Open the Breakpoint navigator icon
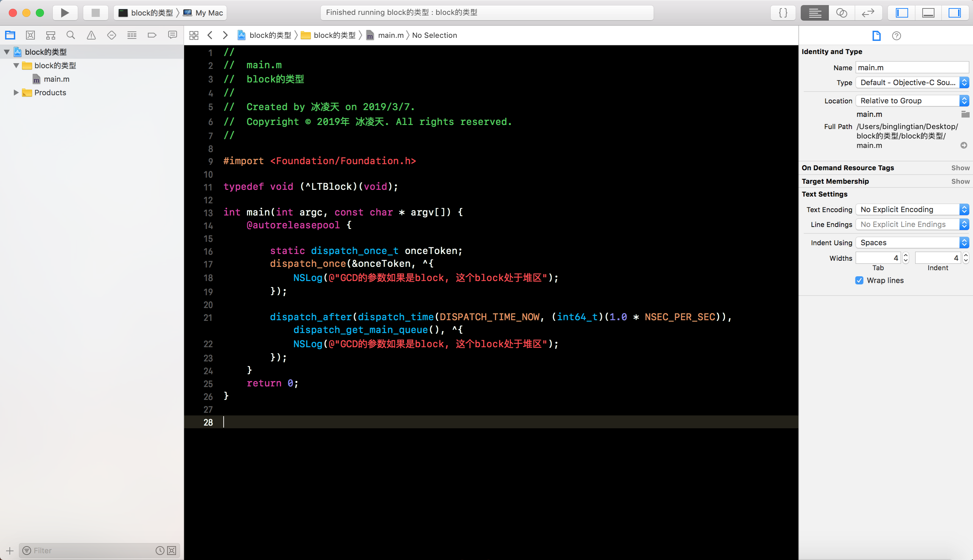 [x=152, y=35]
